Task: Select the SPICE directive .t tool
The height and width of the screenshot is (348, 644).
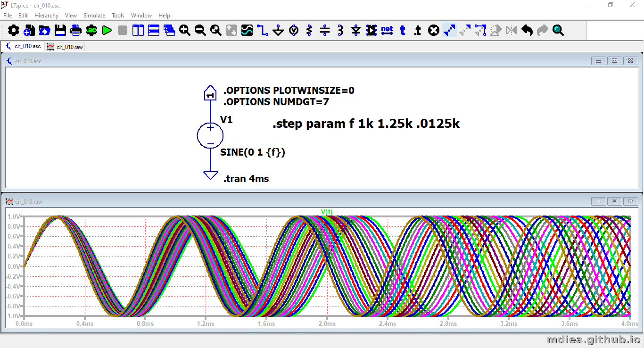Action: (x=418, y=31)
